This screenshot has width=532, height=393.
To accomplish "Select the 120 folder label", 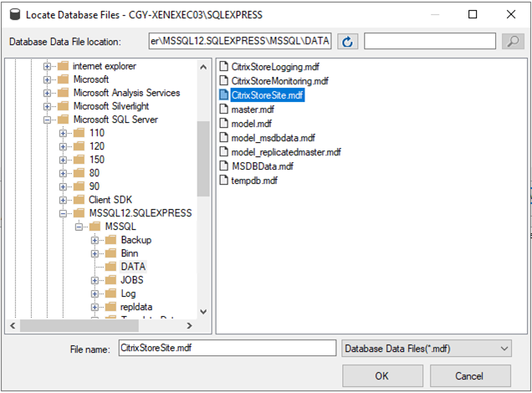I will 97,146.
